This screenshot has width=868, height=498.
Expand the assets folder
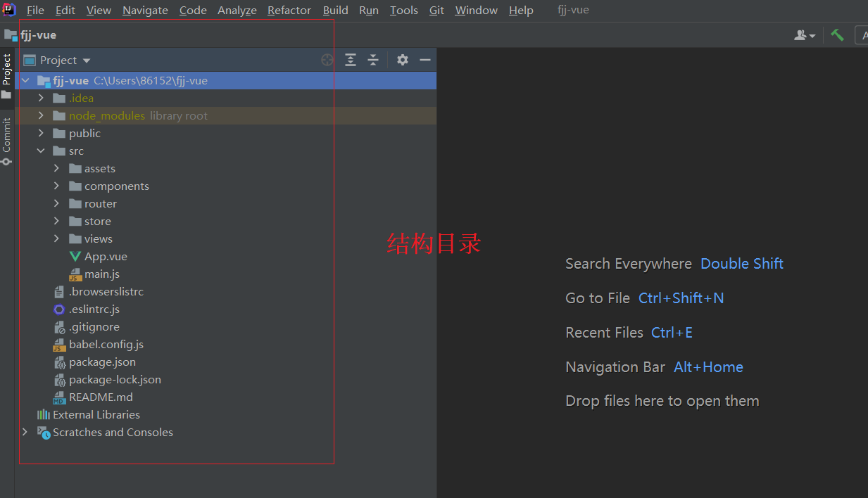[x=56, y=169]
